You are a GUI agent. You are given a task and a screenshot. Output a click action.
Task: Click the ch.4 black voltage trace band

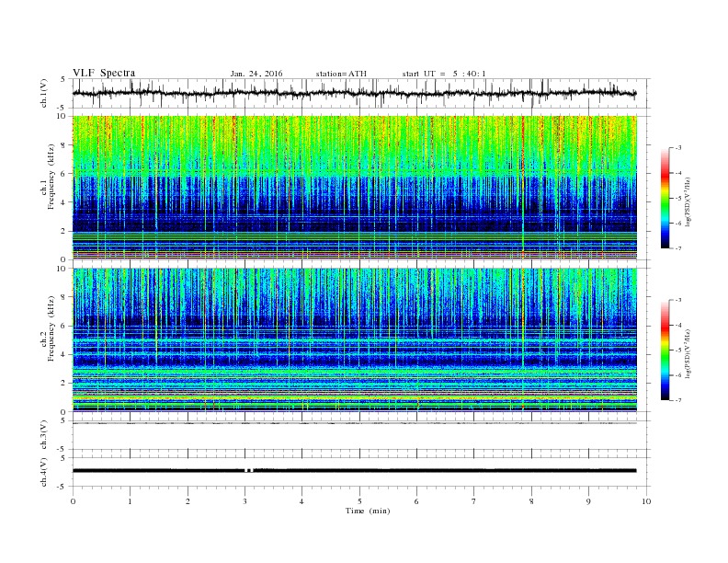point(355,471)
